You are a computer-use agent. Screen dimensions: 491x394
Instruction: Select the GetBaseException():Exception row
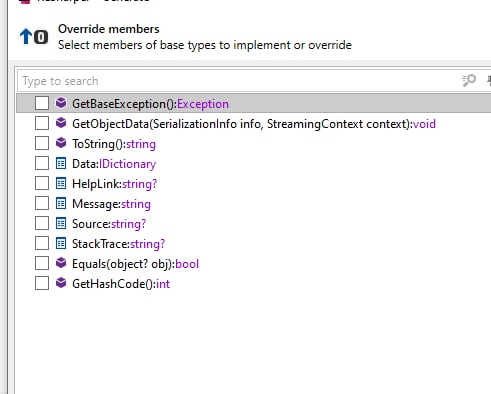click(x=254, y=103)
